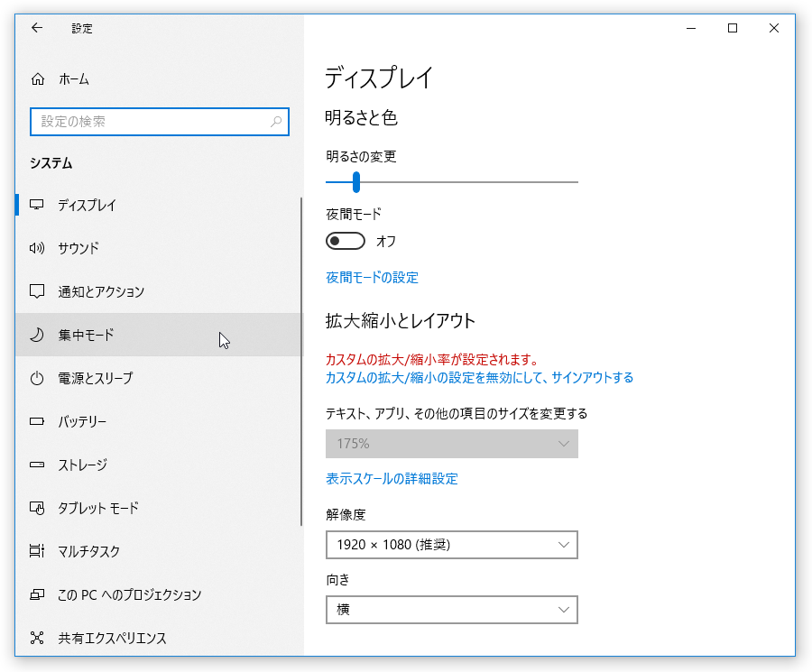Viewport: 812px width, 672px height.
Task: Open 夜間モードの設定 link
Action: pyautogui.click(x=372, y=278)
